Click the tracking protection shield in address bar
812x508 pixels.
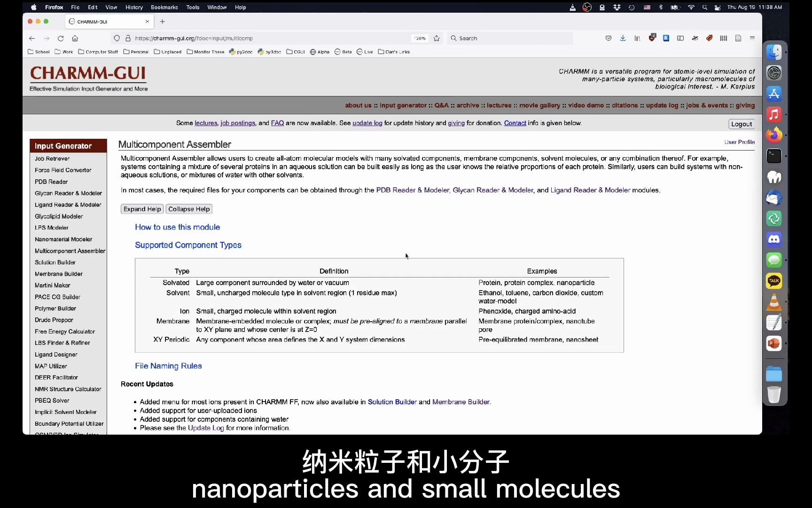coord(117,38)
